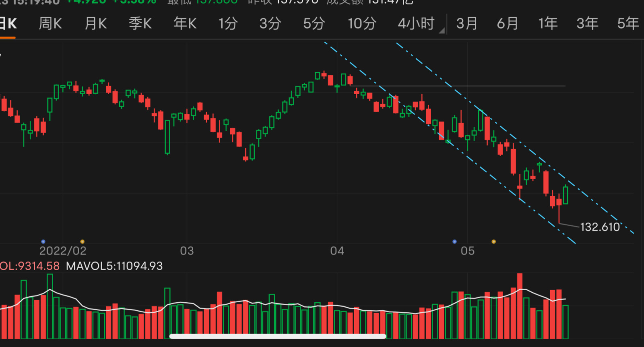Open the 4小时 interval dropdown
The height and width of the screenshot is (347, 644).
(416, 23)
